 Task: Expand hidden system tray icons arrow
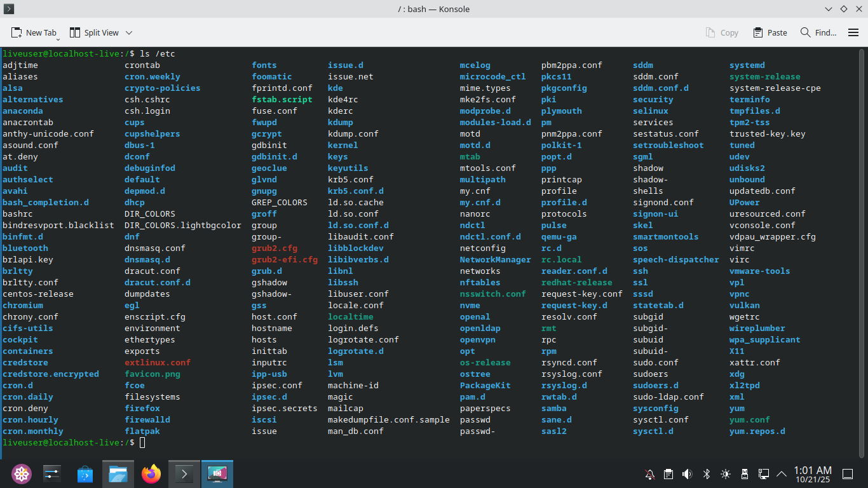(782, 474)
